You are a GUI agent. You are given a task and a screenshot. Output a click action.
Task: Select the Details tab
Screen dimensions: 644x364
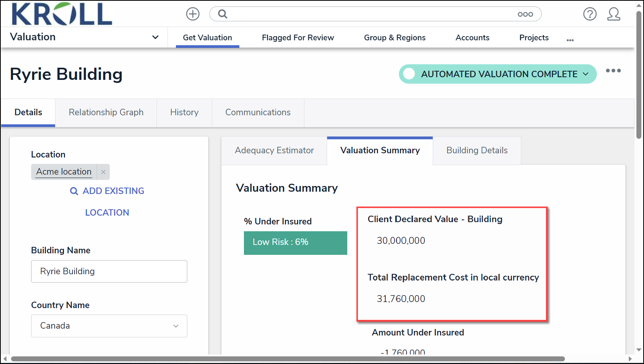coord(28,113)
